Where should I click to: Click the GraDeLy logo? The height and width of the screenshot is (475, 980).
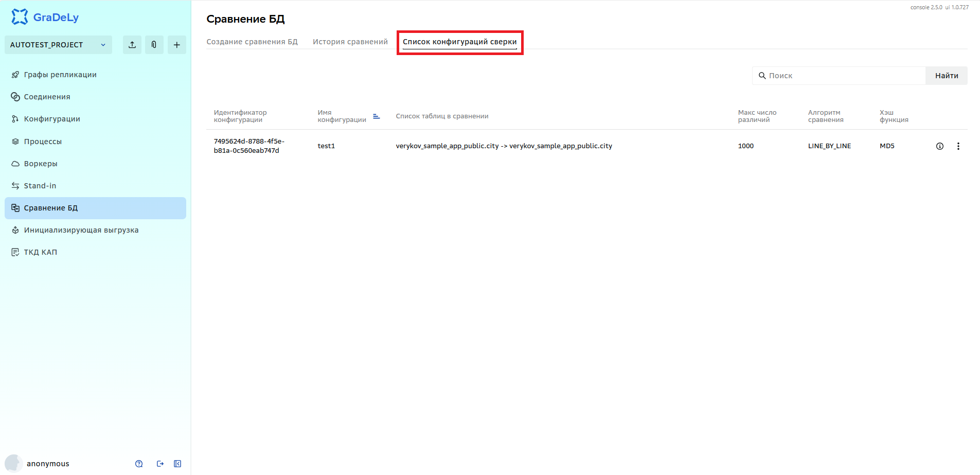45,17
